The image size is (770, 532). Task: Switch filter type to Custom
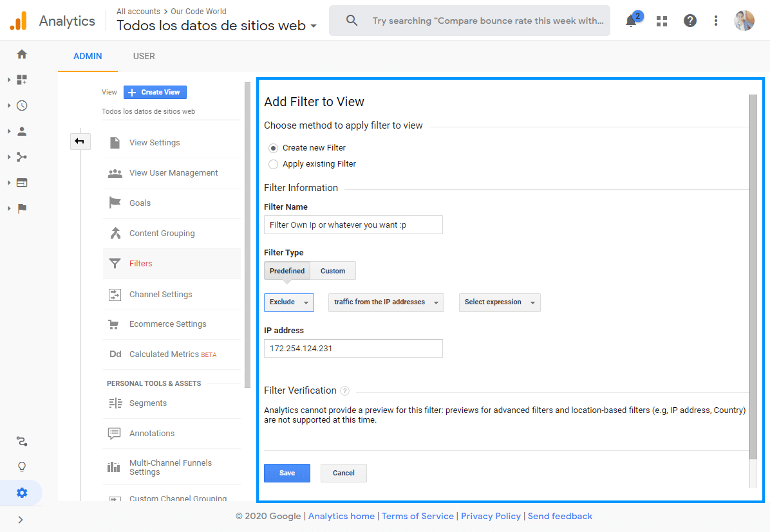tap(333, 271)
